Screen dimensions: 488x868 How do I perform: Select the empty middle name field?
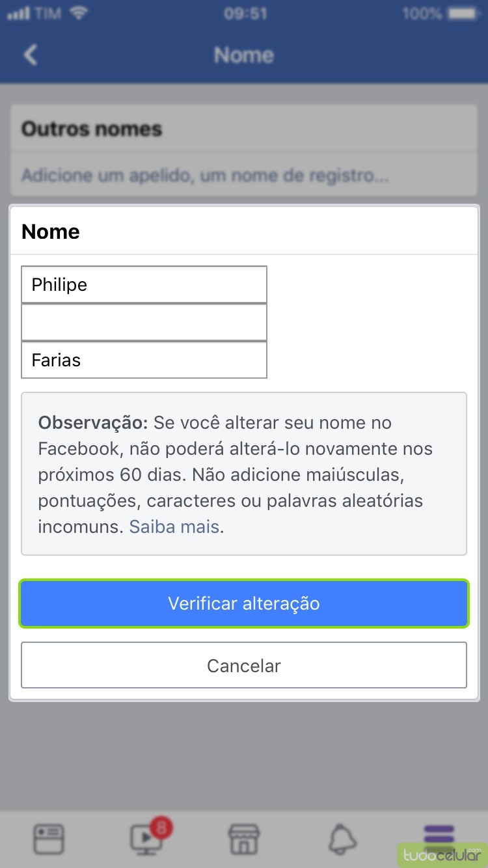pyautogui.click(x=144, y=322)
